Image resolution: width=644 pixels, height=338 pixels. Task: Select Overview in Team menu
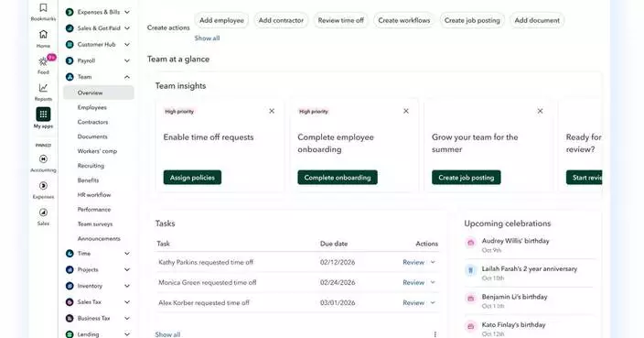99,93
